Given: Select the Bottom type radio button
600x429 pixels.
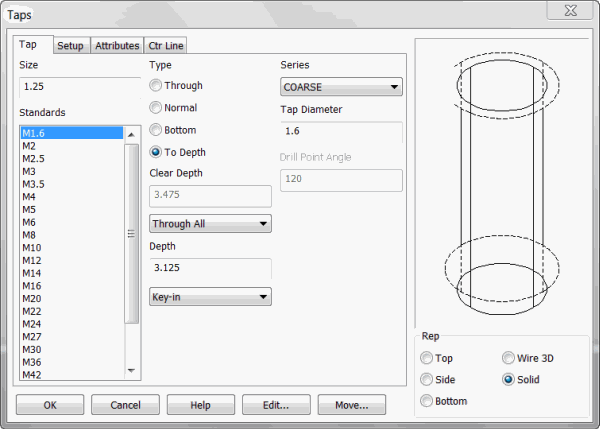Looking at the screenshot, I should [155, 130].
